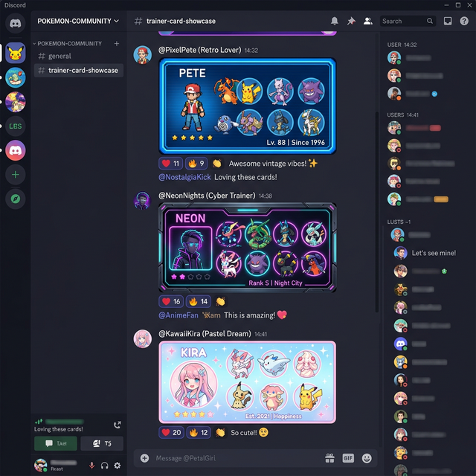
Task: Send a gift with the gift icon
Action: pos(329,458)
